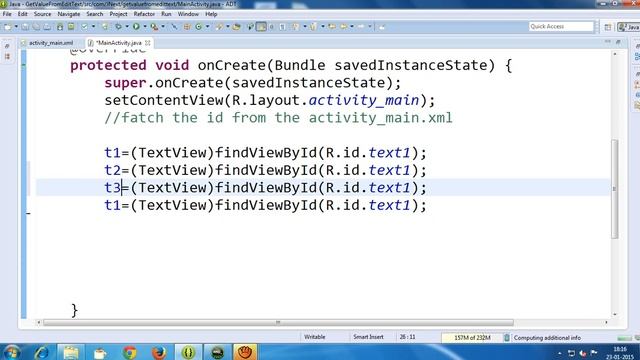Screen dimensions: 640x360
Task: Click the Quick Access search field
Action: (561, 27)
